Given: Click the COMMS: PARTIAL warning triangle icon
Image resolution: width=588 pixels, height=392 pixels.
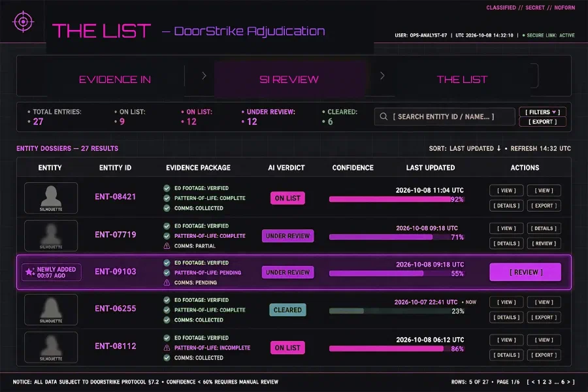Looking at the screenshot, I should 167,246.
